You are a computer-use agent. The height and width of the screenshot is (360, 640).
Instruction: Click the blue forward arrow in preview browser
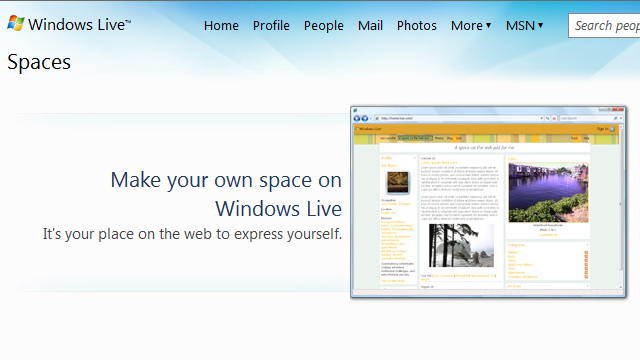point(365,118)
